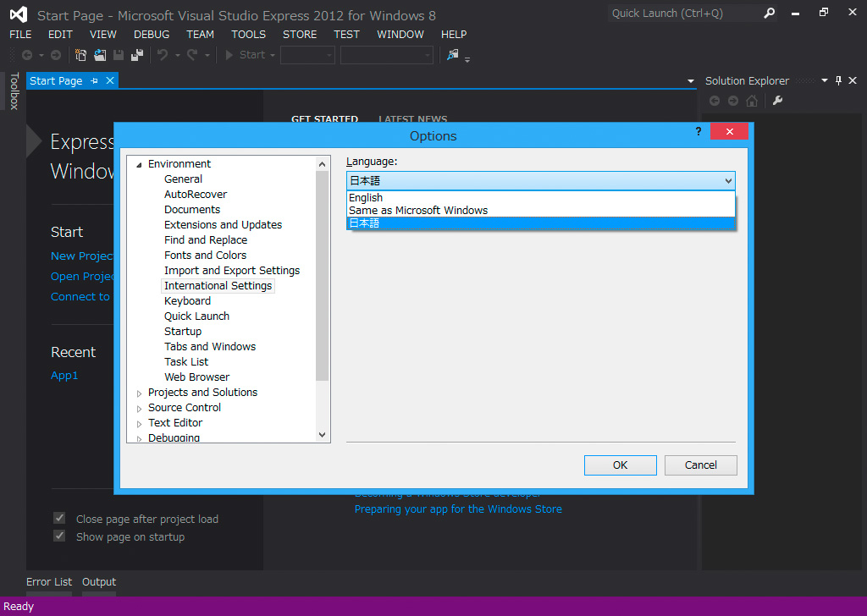Click Preparing your app for the Windows Store link

458,509
